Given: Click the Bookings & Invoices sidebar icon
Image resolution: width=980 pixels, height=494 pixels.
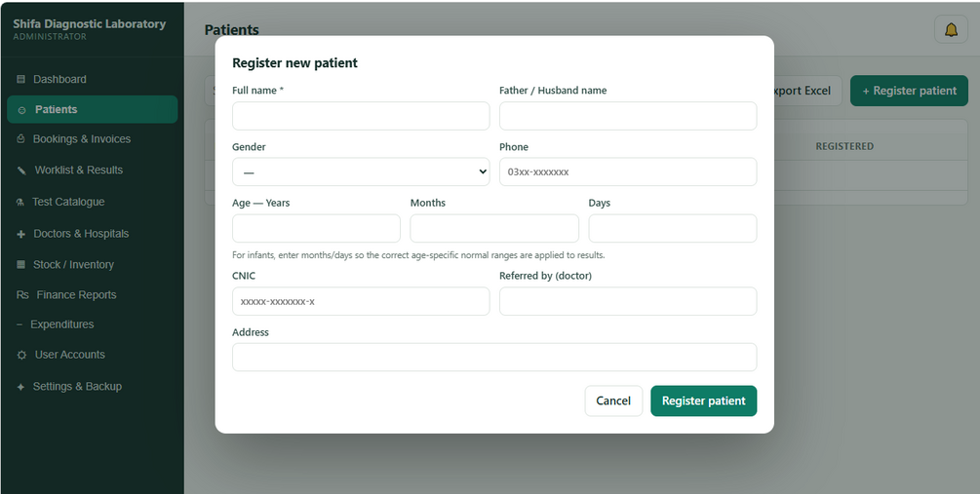Looking at the screenshot, I should pyautogui.click(x=20, y=138).
